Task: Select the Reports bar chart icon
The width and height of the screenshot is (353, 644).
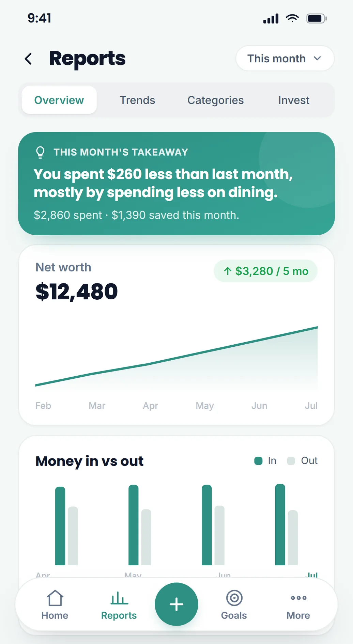Action: 119,598
